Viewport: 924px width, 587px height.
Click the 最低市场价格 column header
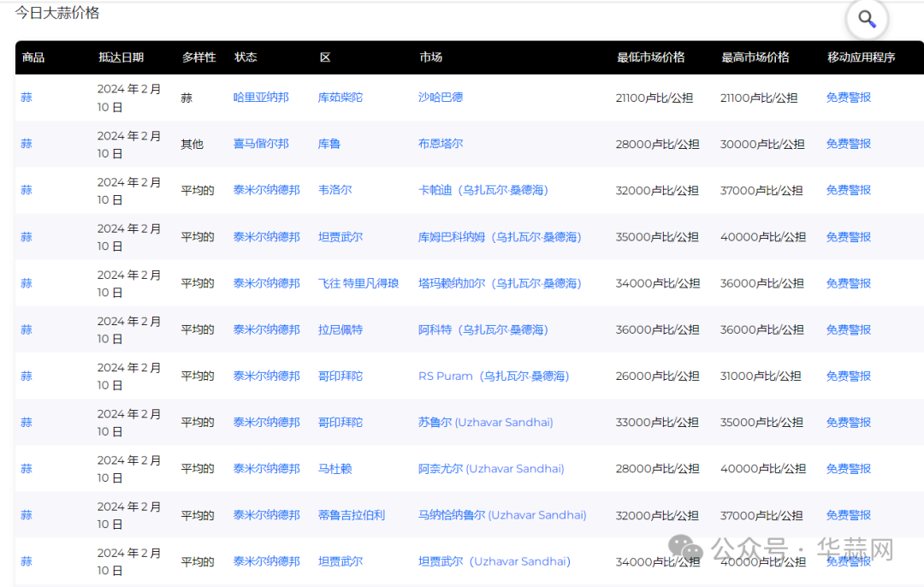650,57
